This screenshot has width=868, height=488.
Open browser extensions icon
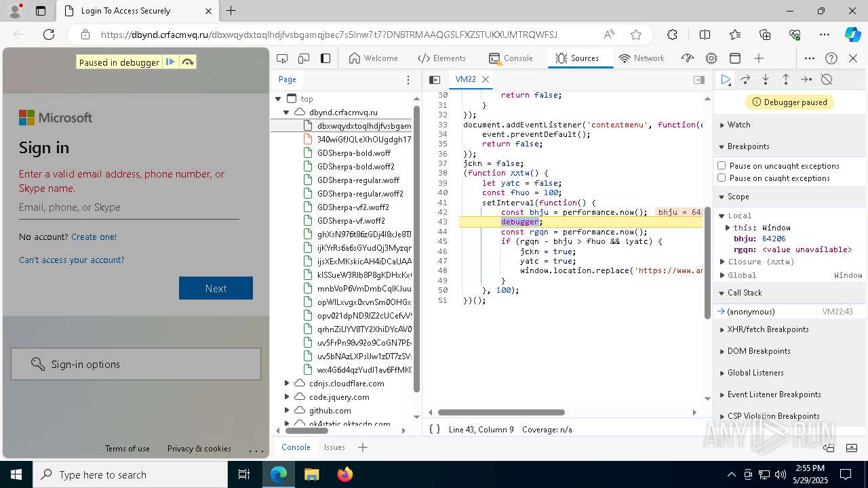pyautogui.click(x=672, y=35)
